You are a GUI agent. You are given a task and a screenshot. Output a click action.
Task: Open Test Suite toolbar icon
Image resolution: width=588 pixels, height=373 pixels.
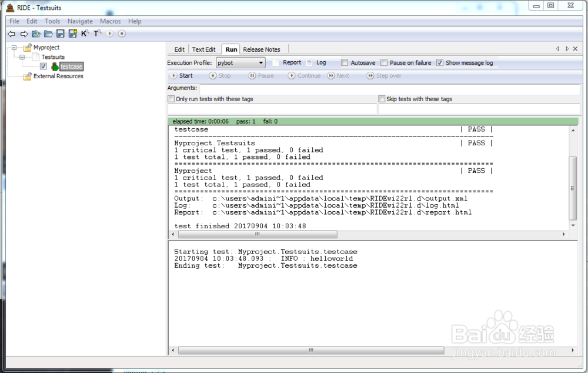coord(36,34)
